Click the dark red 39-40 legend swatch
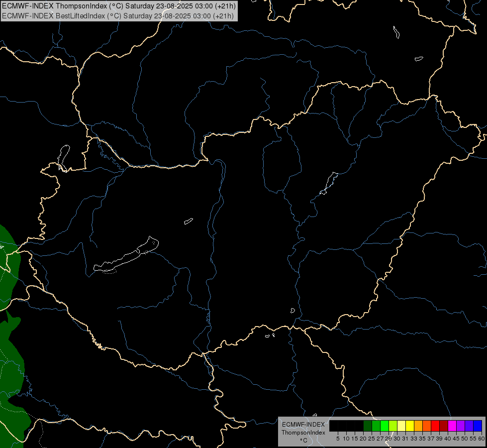 [x=444, y=426]
